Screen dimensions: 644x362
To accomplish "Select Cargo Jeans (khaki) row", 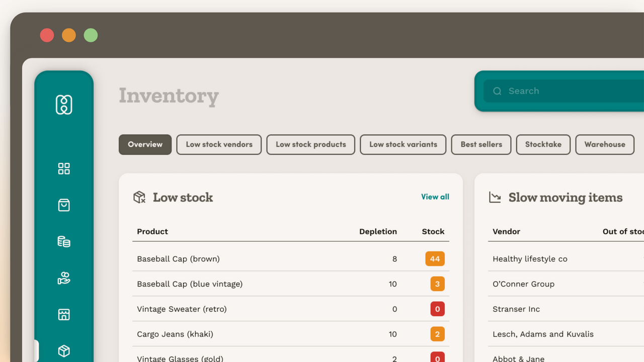I will coord(291,334).
